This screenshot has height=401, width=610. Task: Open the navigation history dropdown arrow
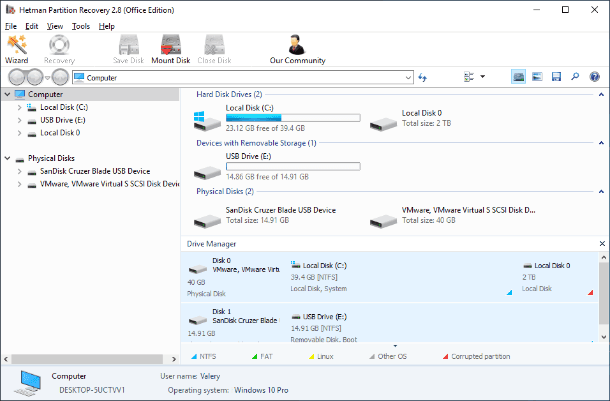point(47,77)
